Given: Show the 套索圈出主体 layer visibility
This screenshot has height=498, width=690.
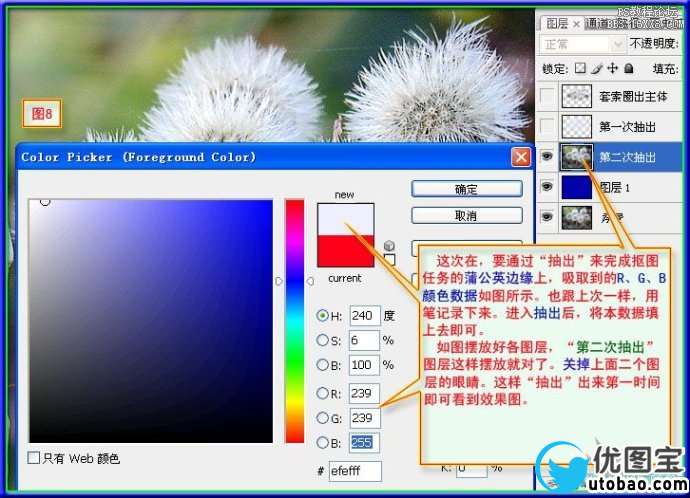Looking at the screenshot, I should [x=547, y=96].
